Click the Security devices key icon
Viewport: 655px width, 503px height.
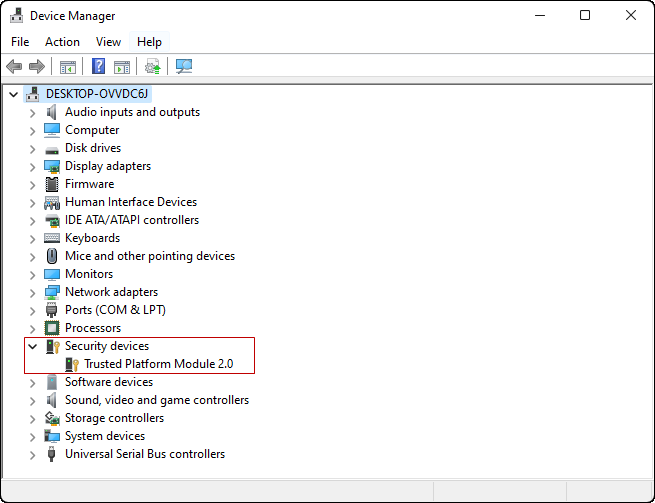pyautogui.click(x=53, y=346)
